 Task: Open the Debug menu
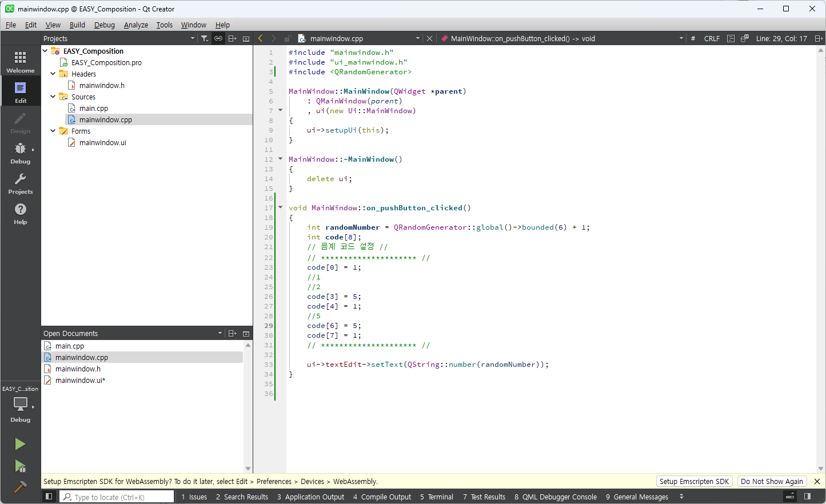tap(105, 25)
